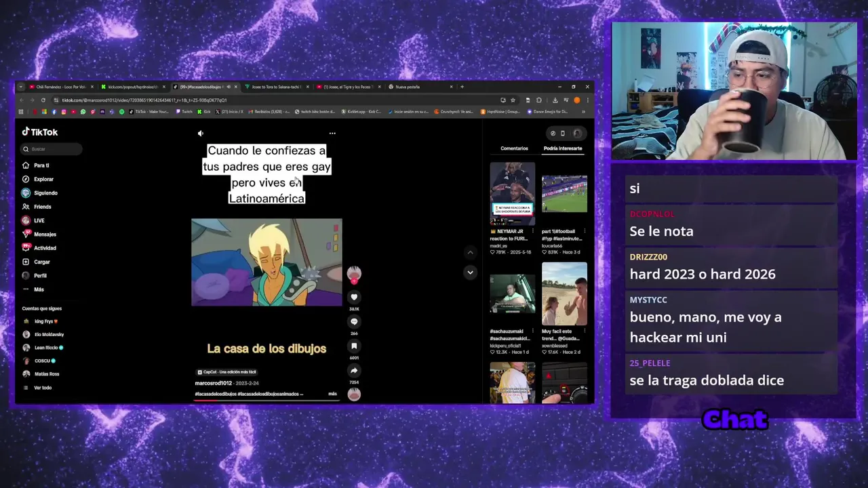868x488 pixels.
Task: Open Explorar in TikTok sidebar
Action: [38, 179]
